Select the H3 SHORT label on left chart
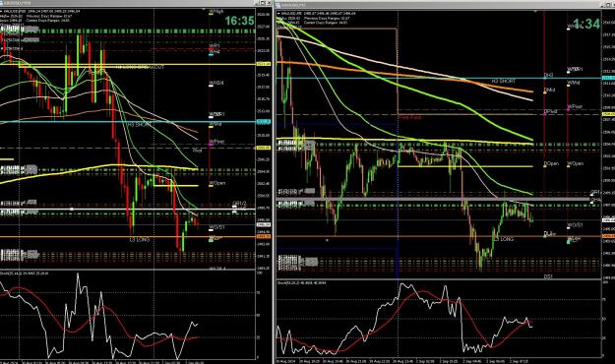 point(139,124)
